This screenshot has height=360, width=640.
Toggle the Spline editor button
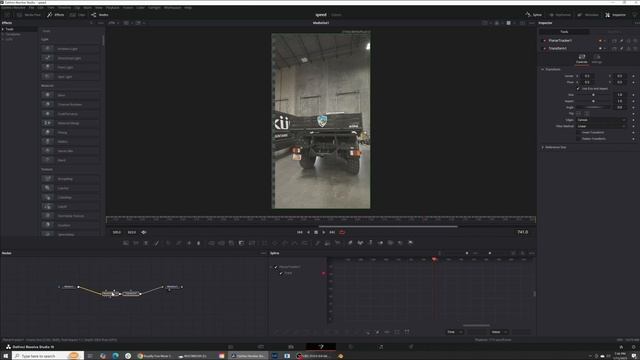[533, 15]
